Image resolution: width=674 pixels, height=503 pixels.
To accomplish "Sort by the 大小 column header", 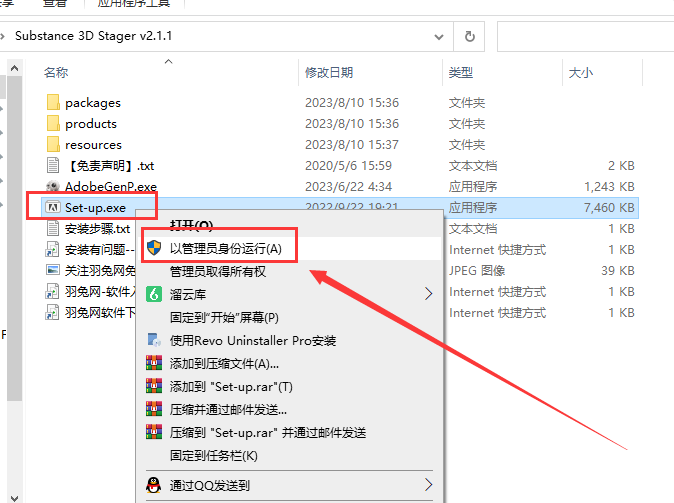I will [581, 72].
